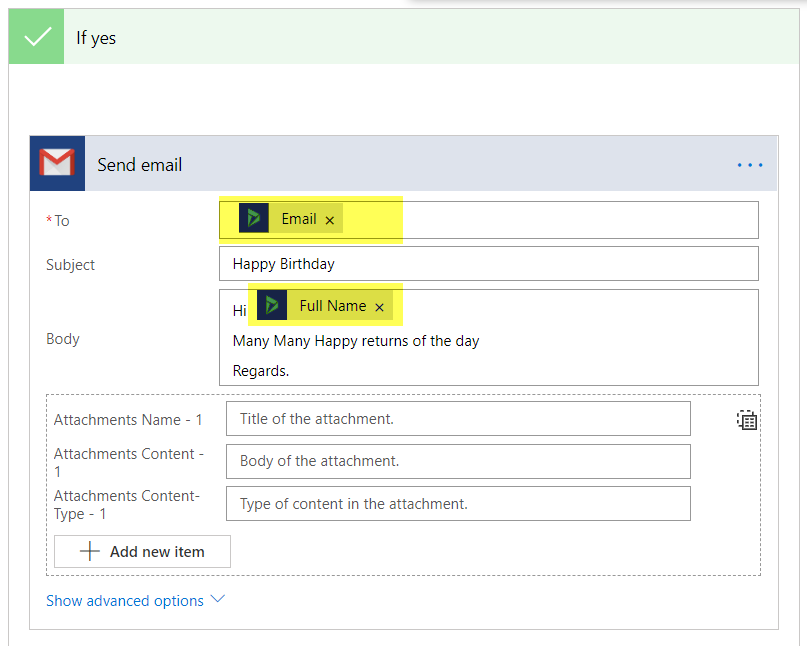The image size is (807, 646).
Task: Click the Subject field with Happy Birthday
Action: click(x=488, y=264)
